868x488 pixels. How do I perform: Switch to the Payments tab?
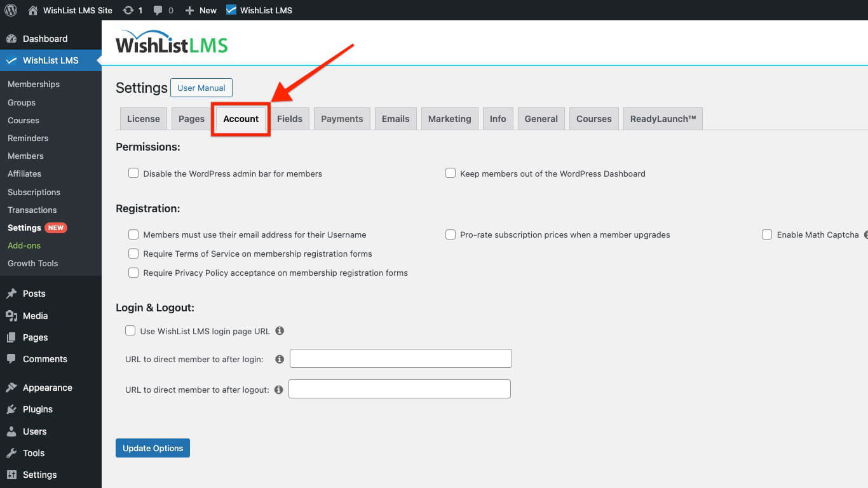click(x=342, y=118)
